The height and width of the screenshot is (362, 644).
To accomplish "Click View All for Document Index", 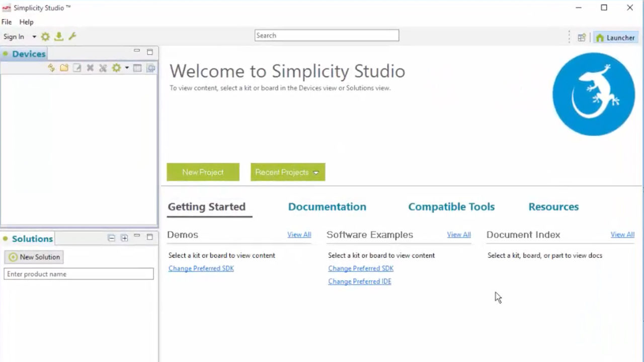I will [x=622, y=235].
